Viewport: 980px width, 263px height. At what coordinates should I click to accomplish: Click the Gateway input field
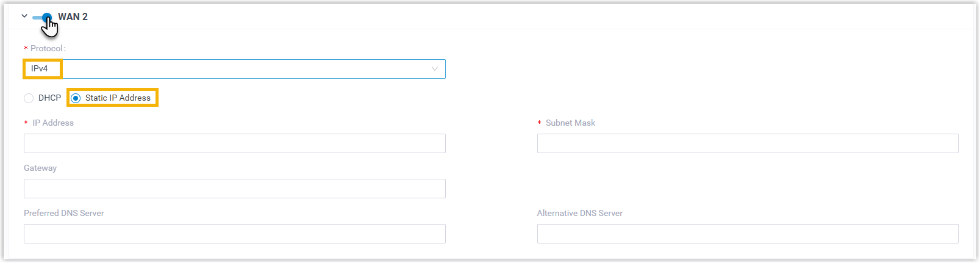pos(235,189)
